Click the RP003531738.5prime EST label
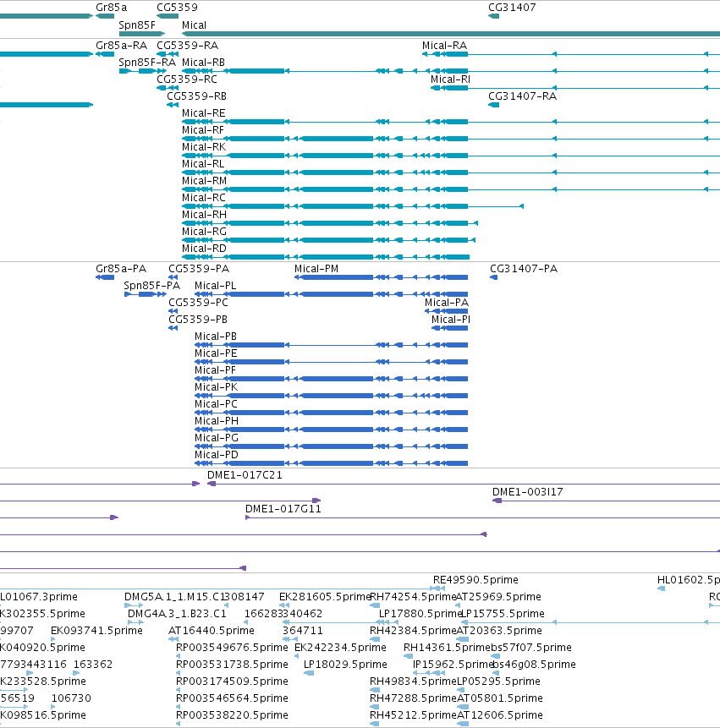Viewport: 720px width, 728px height. click(x=233, y=665)
